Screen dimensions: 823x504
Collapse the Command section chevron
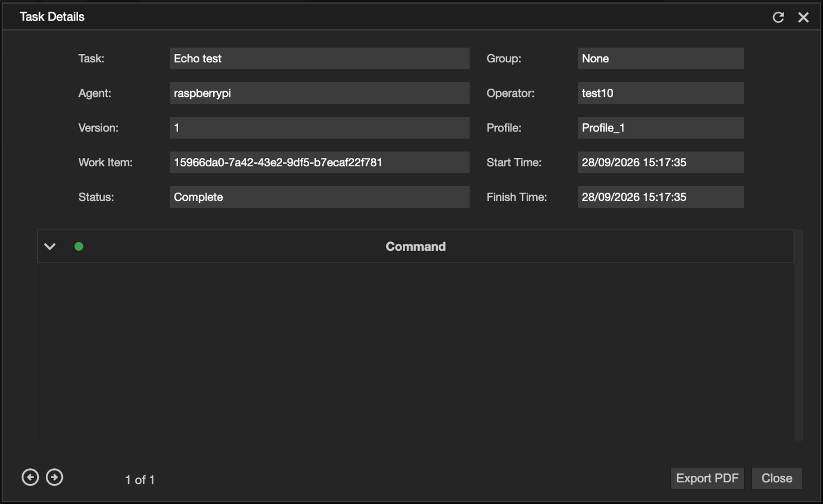pos(50,247)
